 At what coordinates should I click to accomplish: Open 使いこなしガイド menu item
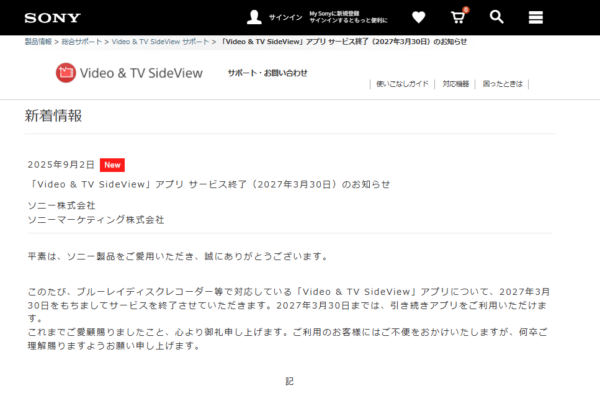[402, 84]
